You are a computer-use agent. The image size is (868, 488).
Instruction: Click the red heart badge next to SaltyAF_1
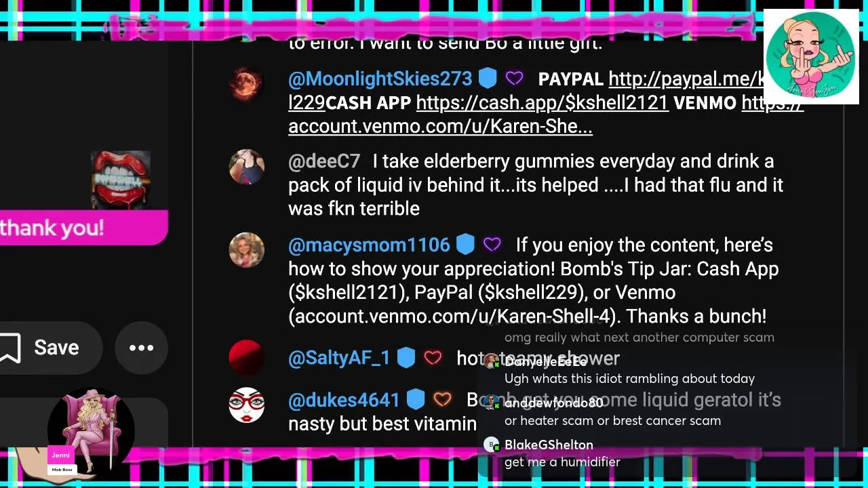tap(433, 357)
